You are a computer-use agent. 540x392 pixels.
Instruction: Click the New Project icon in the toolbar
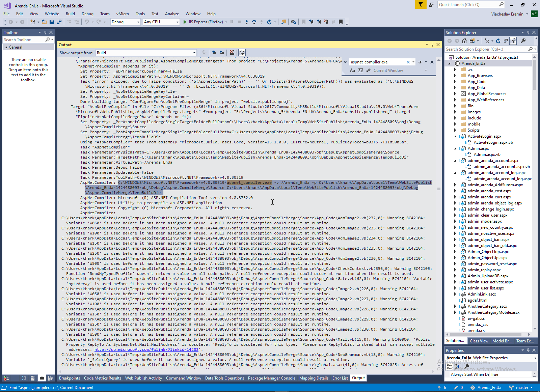tap(32, 22)
